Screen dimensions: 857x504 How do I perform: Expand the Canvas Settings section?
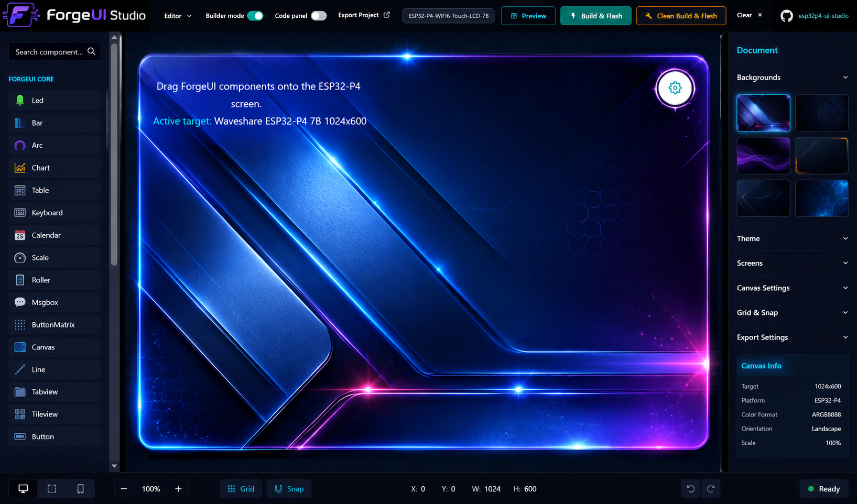(792, 288)
